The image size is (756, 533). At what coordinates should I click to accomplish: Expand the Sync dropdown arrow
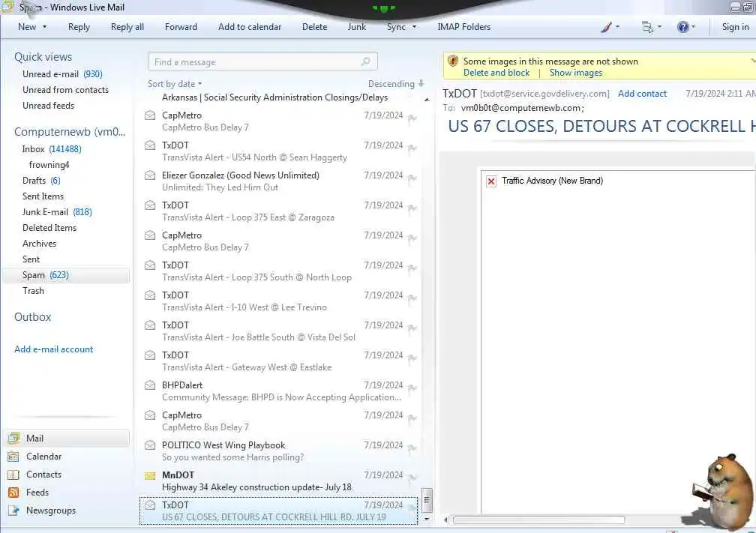point(414,27)
